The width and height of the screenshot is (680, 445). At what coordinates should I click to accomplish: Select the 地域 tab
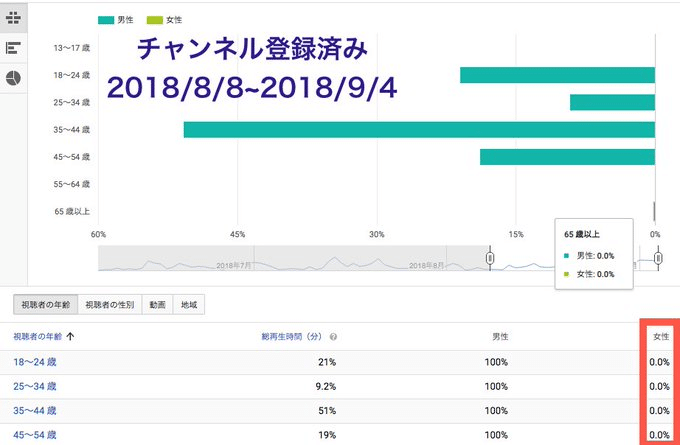(x=189, y=305)
